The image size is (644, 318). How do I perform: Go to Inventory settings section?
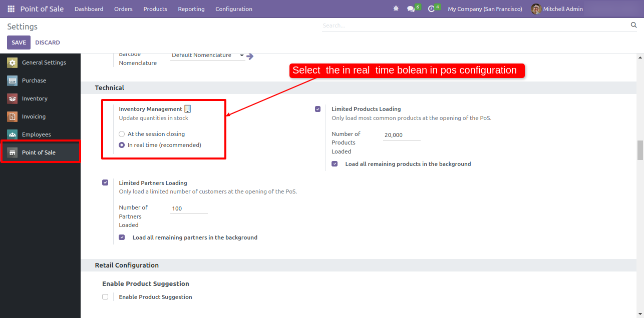[x=40, y=98]
